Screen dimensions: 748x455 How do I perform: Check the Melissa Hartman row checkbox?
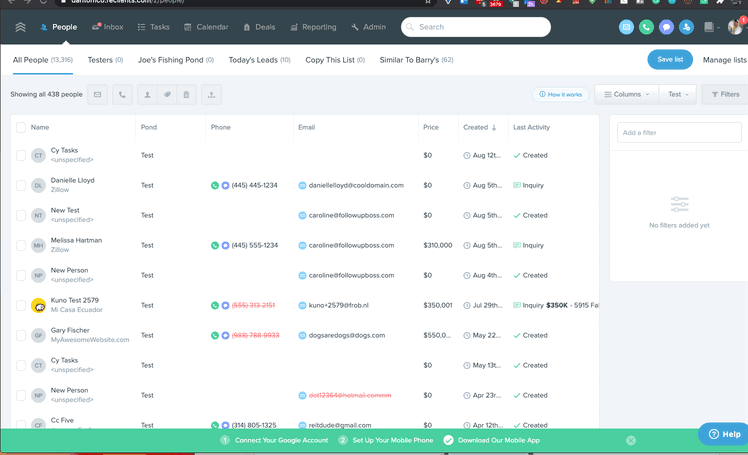[x=21, y=246]
